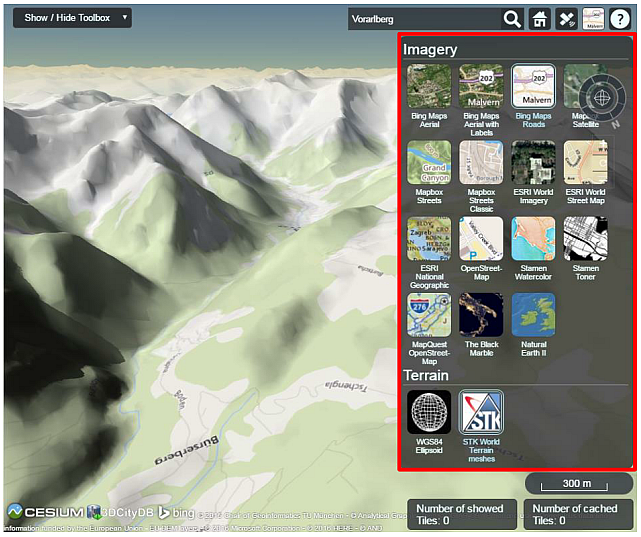Click the 3DCityDB logo link
This screenshot has height=537, width=641.
(x=121, y=512)
